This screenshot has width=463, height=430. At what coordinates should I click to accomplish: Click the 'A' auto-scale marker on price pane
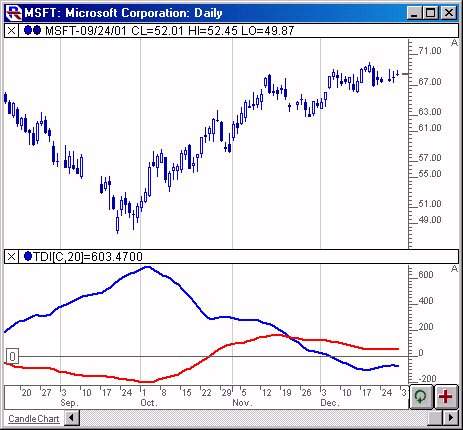[x=454, y=43]
